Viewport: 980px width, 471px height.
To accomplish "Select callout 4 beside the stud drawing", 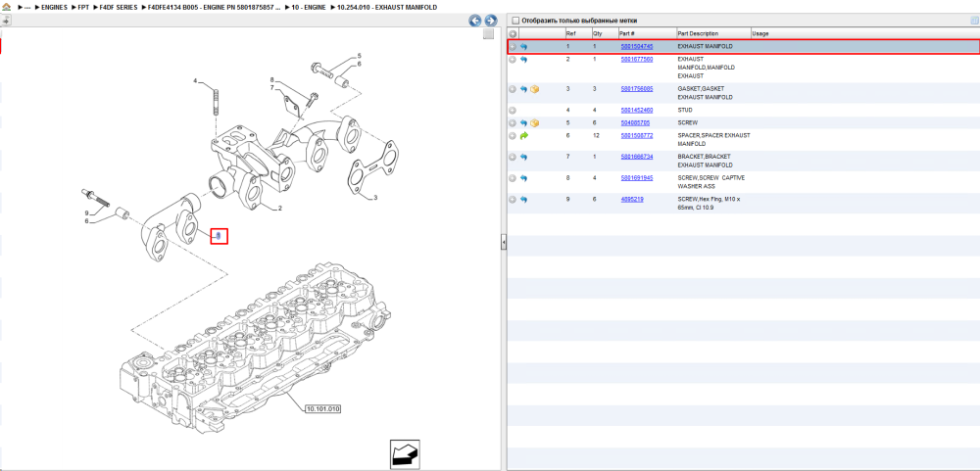I will click(x=195, y=81).
